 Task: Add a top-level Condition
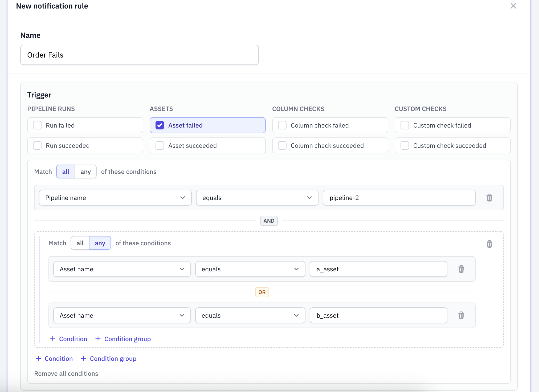point(54,358)
